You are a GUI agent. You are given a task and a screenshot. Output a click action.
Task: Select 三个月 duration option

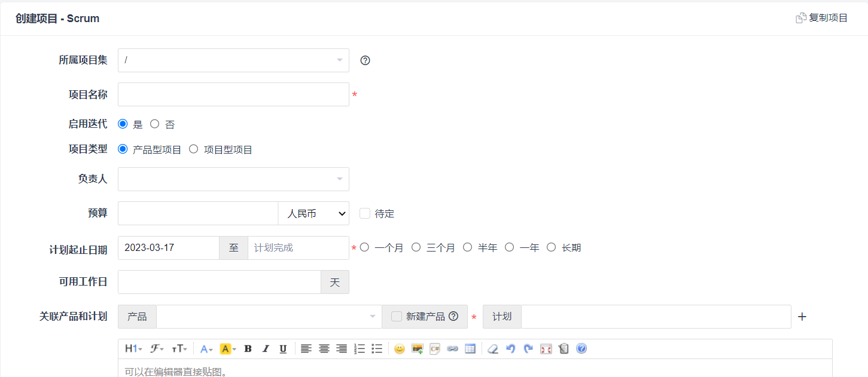[x=416, y=247]
